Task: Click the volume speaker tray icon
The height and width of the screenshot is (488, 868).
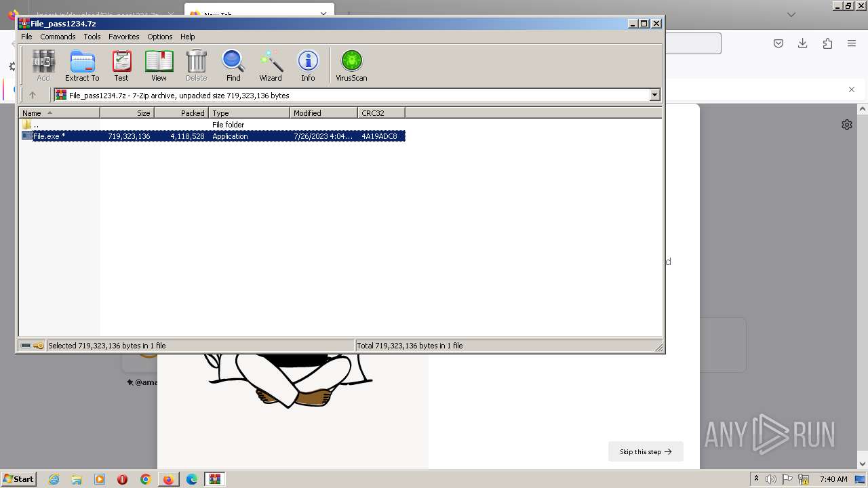Action: coord(771,479)
